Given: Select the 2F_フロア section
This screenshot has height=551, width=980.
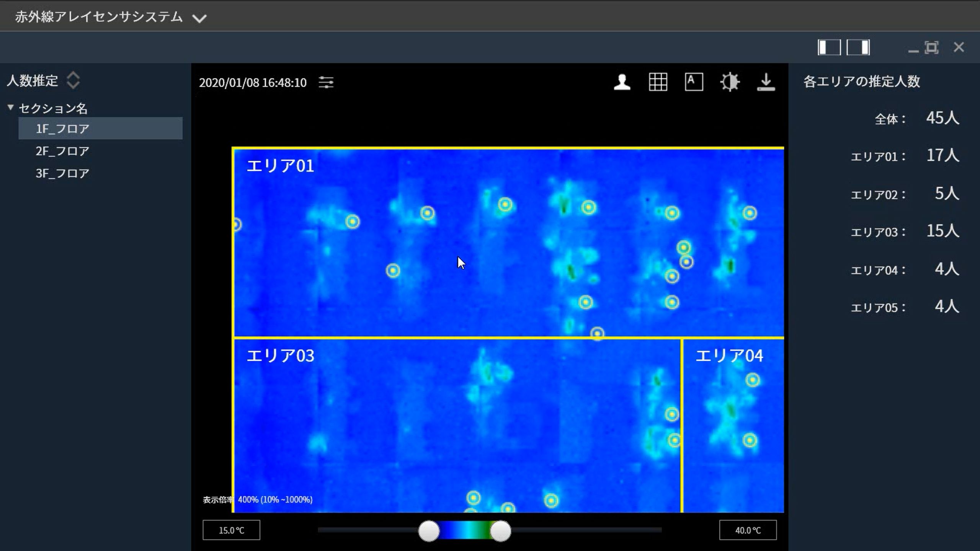Looking at the screenshot, I should pyautogui.click(x=62, y=151).
